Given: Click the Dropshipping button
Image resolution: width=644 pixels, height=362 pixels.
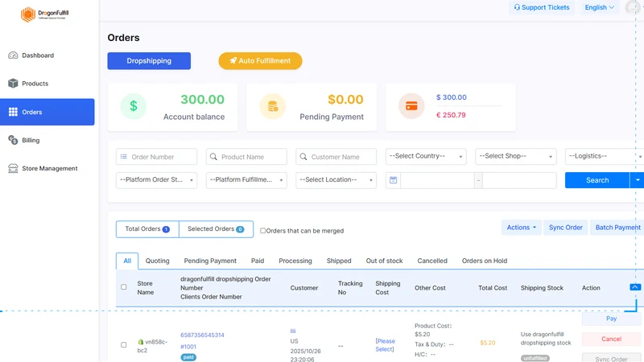Looking at the screenshot, I should (x=149, y=61).
